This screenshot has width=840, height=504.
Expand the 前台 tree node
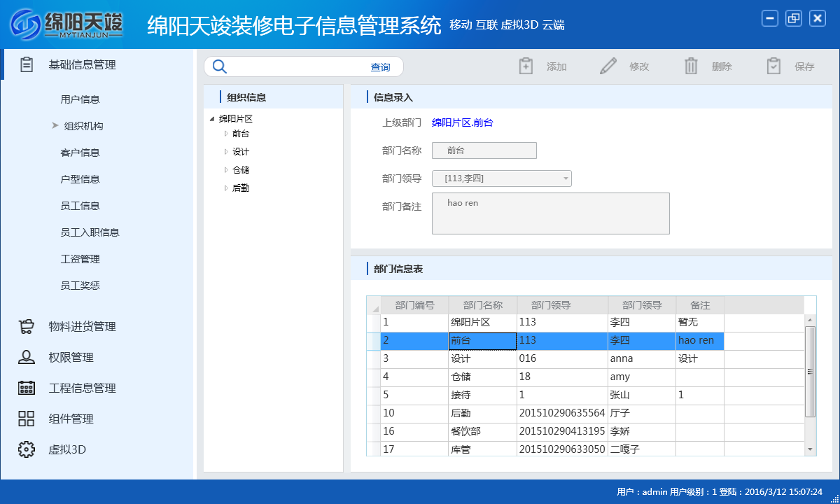pos(226,133)
